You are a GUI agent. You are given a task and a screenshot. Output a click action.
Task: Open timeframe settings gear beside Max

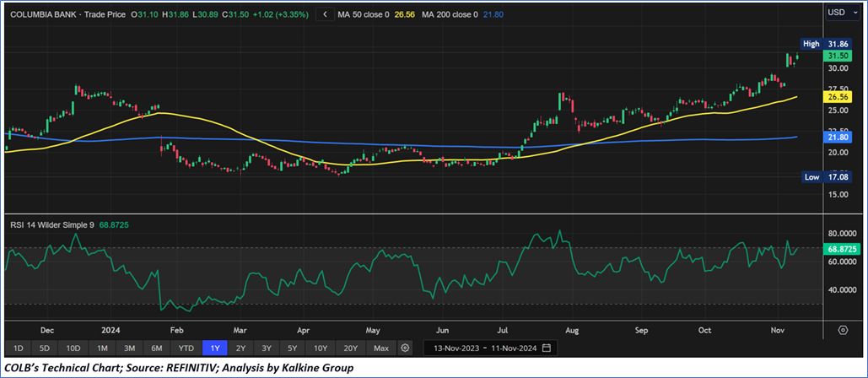(x=405, y=348)
